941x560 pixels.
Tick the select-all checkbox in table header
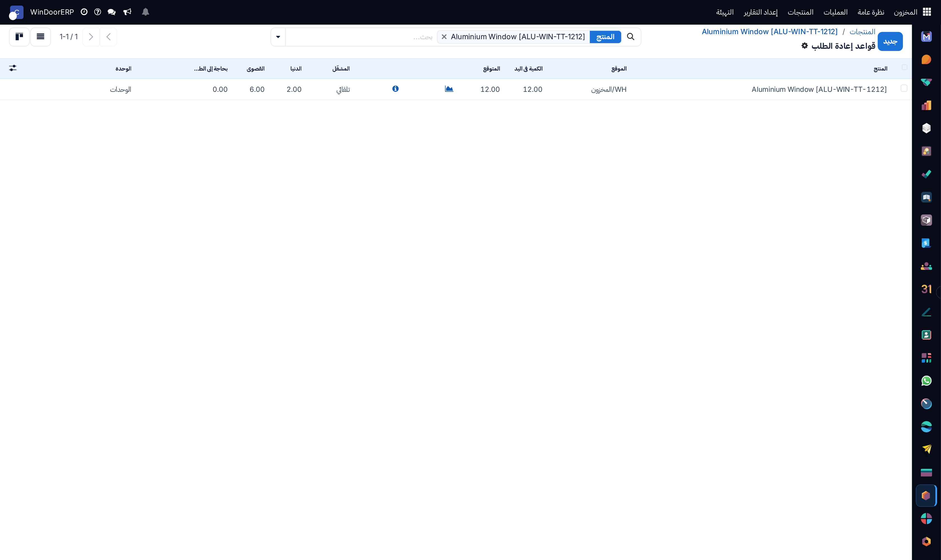[904, 67]
